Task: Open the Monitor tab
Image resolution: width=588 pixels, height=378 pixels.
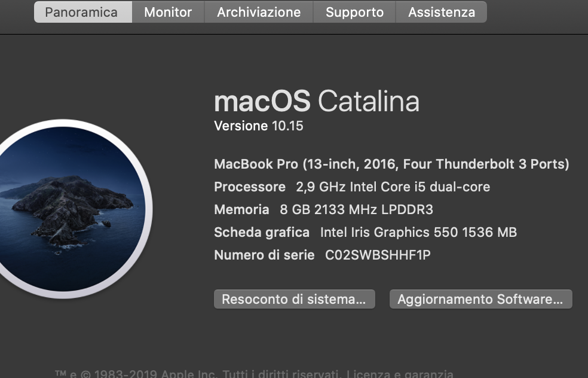Action: tap(168, 12)
